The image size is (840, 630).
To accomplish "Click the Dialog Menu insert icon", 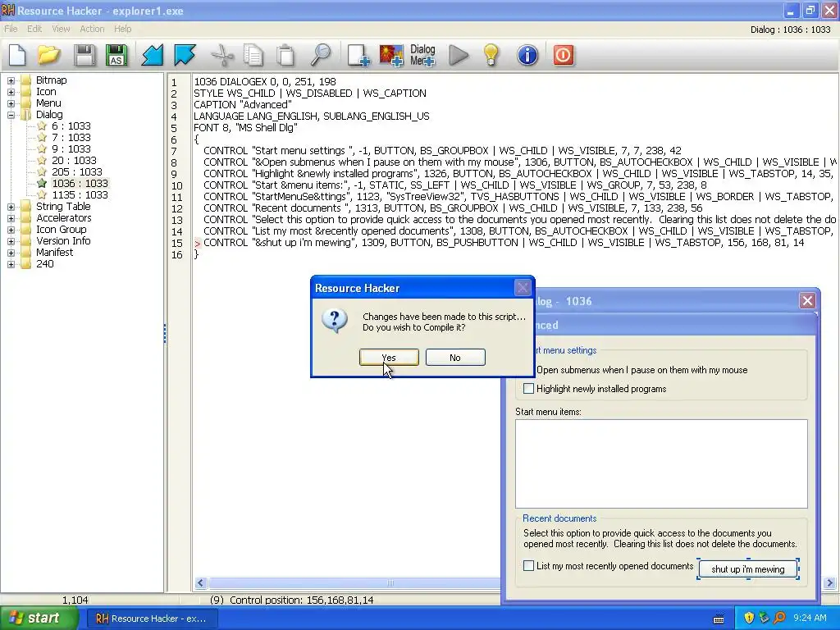I will point(422,55).
